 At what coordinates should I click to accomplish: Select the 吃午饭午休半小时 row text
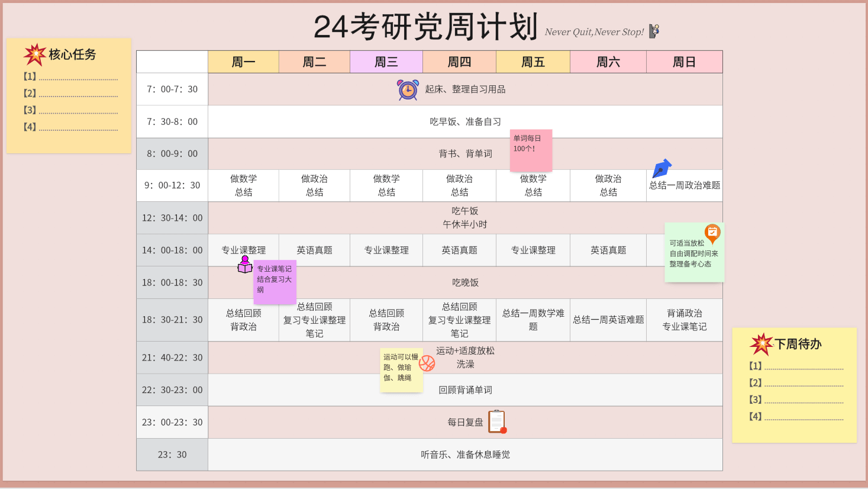(465, 217)
